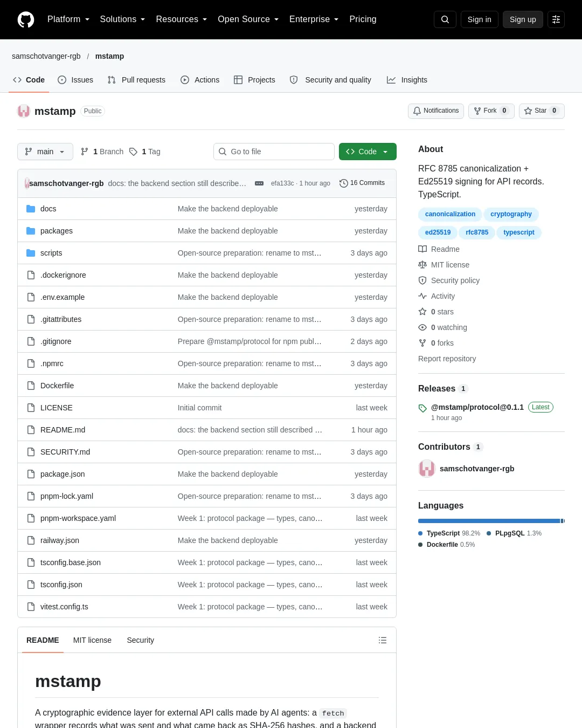Open the pnpm-workspace.yaml file
This screenshot has width=582, height=728.
tap(78, 518)
